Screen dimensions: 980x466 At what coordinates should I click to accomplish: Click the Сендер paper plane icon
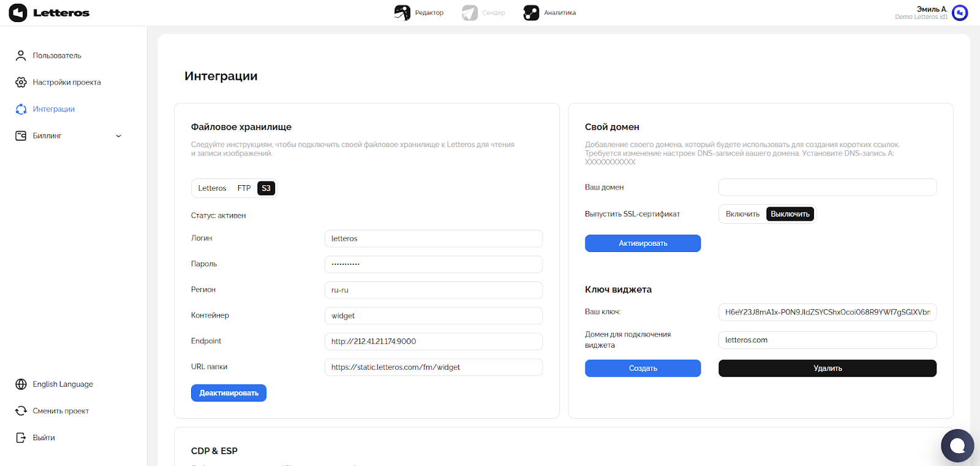point(470,13)
